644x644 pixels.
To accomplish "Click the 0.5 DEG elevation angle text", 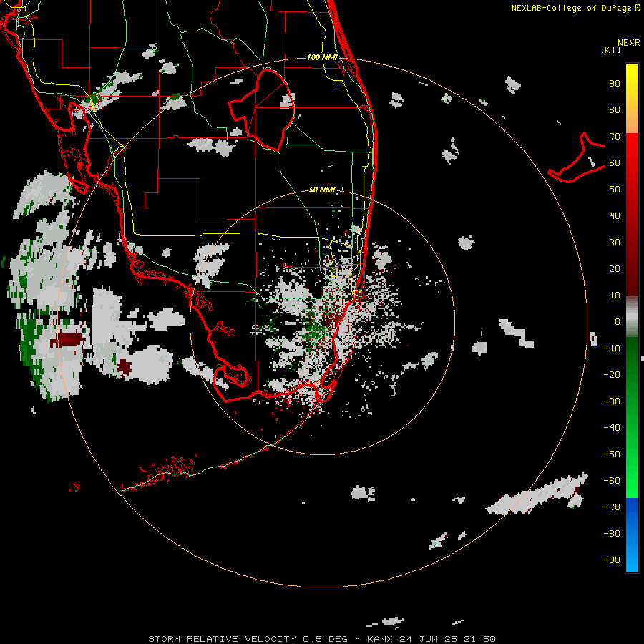I will click(326, 639).
